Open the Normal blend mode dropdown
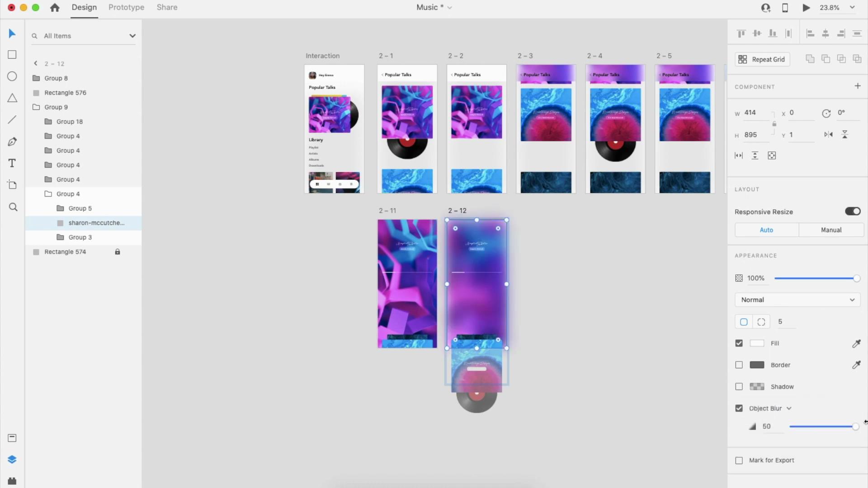868x488 pixels. 797,300
